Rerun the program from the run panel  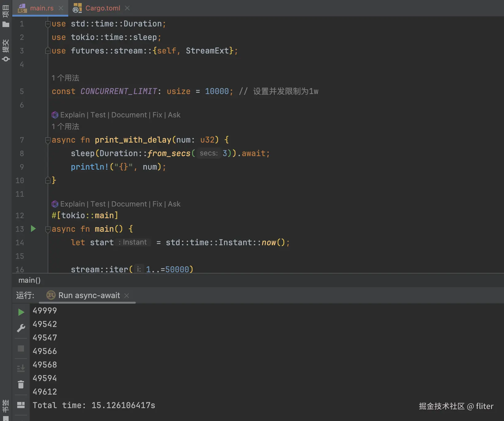21,312
